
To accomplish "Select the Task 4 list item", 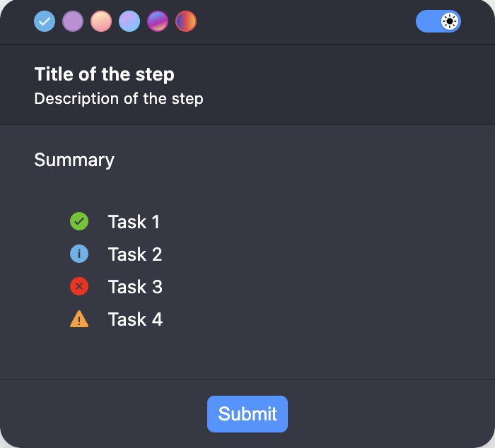I will tap(116, 319).
